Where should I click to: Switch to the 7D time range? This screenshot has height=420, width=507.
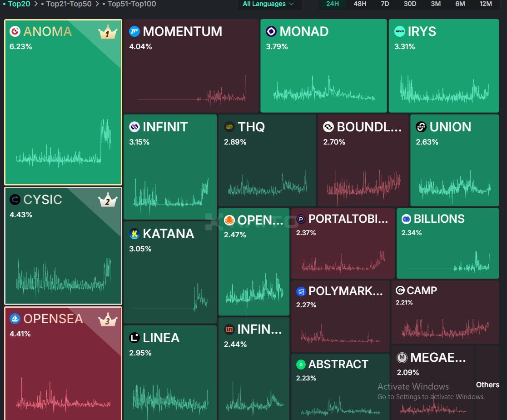click(385, 4)
